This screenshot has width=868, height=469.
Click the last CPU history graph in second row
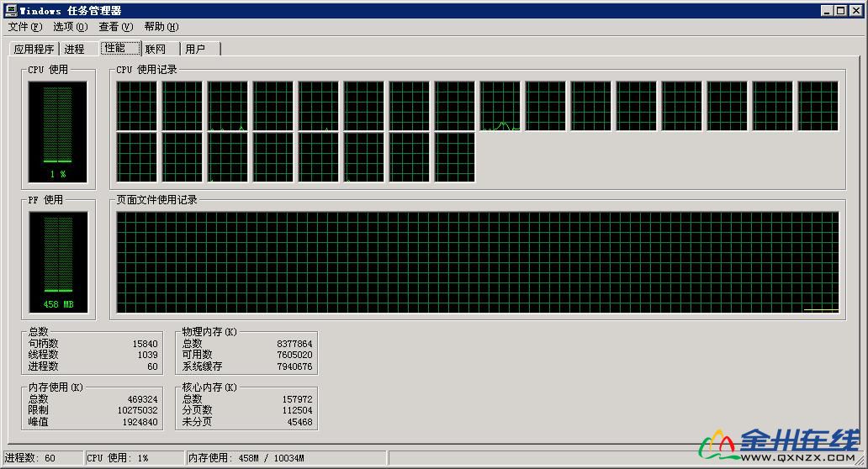tap(454, 157)
